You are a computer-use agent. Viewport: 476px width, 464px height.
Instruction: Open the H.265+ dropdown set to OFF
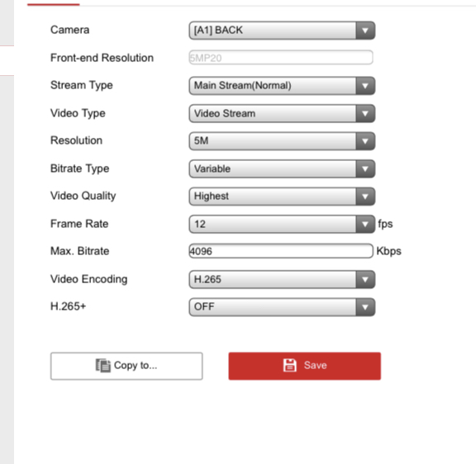(x=282, y=307)
